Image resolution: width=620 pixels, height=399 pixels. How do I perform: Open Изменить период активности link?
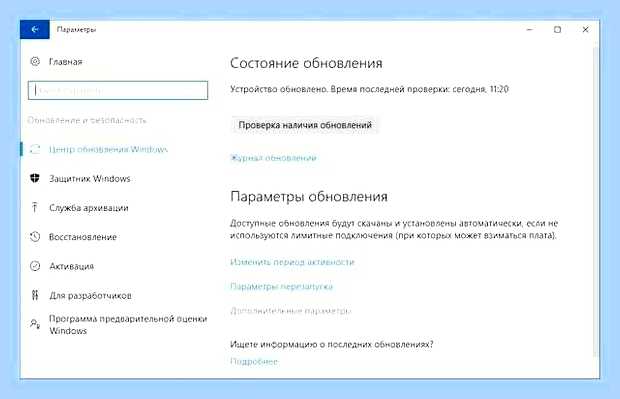[x=292, y=262]
